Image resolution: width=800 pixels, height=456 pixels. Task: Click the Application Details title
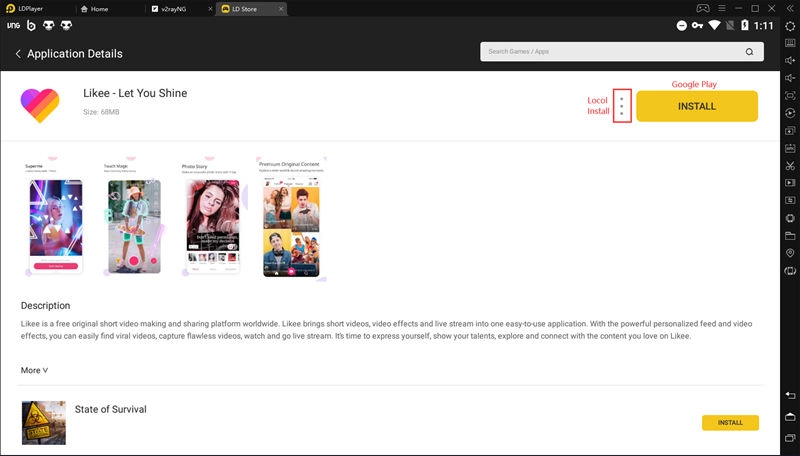(75, 54)
